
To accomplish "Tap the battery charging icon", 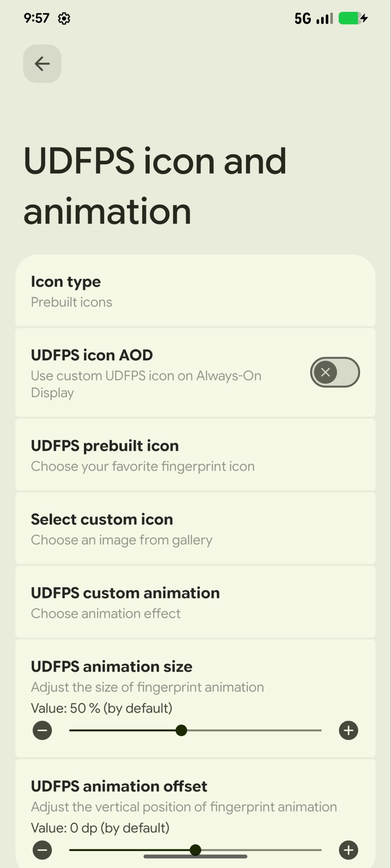I will [353, 18].
